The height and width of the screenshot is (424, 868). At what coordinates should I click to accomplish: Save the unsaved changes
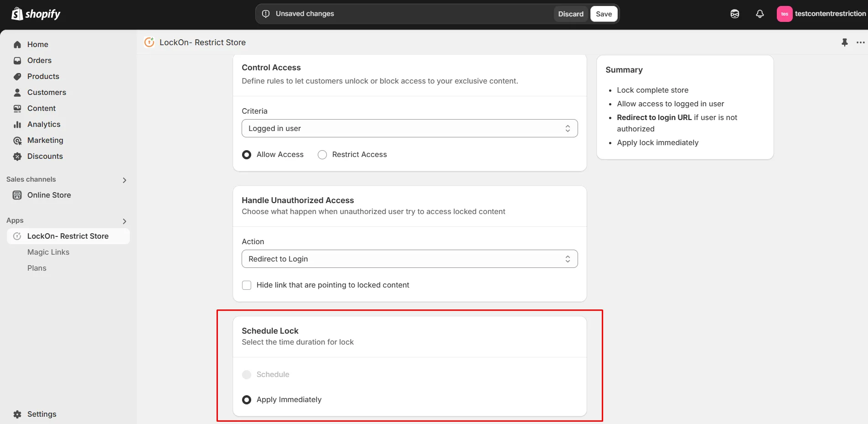[x=604, y=14]
